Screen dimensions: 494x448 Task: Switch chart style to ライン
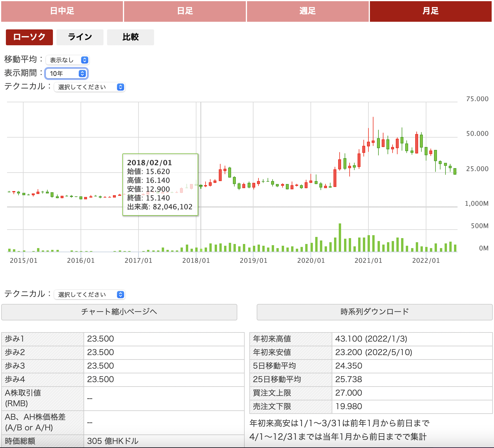coord(80,37)
